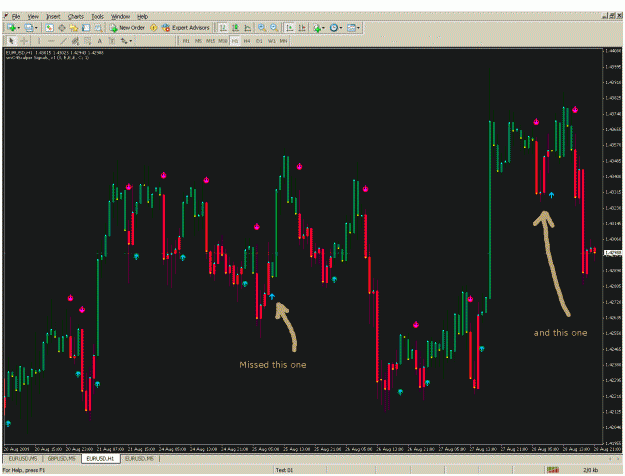Select the Fibonacci Retracement tool
This screenshot has width=625, height=476.
[88, 41]
